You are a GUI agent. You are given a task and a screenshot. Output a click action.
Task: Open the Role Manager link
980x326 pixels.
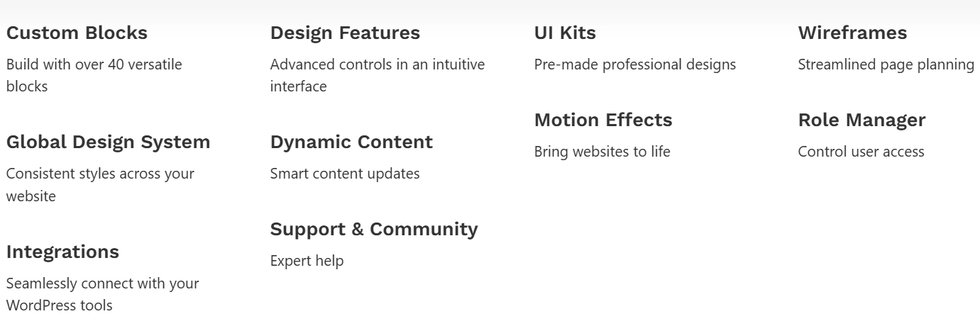pyautogui.click(x=861, y=120)
